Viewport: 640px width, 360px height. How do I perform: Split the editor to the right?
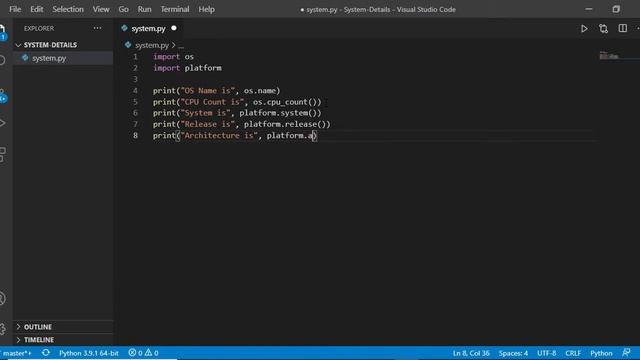622,28
